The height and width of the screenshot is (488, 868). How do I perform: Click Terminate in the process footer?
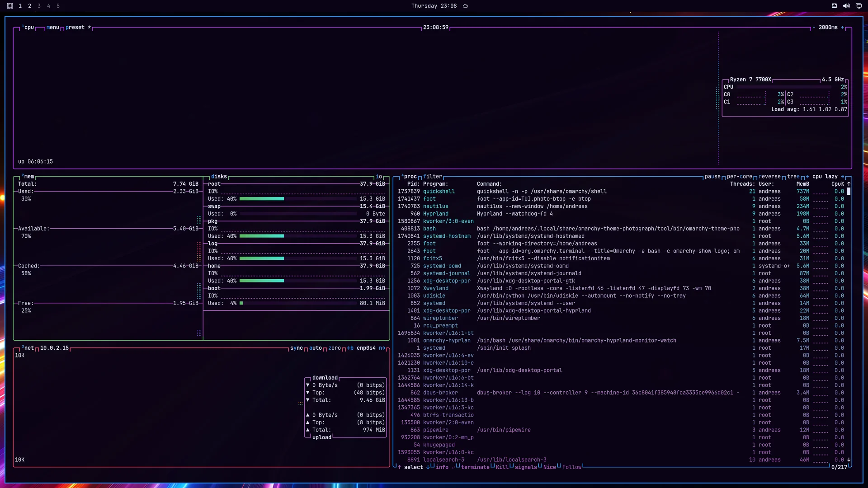point(475,467)
